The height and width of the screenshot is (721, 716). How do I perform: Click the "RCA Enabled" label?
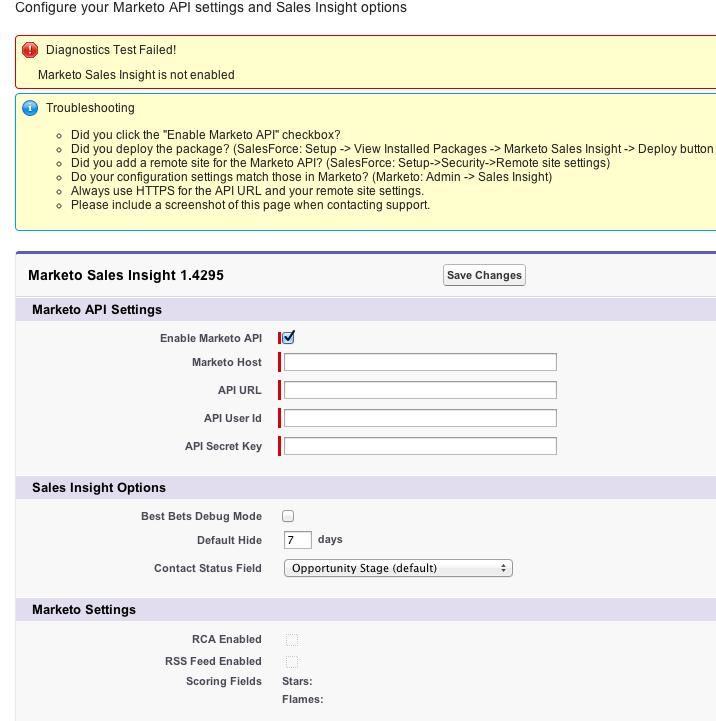[x=227, y=640]
